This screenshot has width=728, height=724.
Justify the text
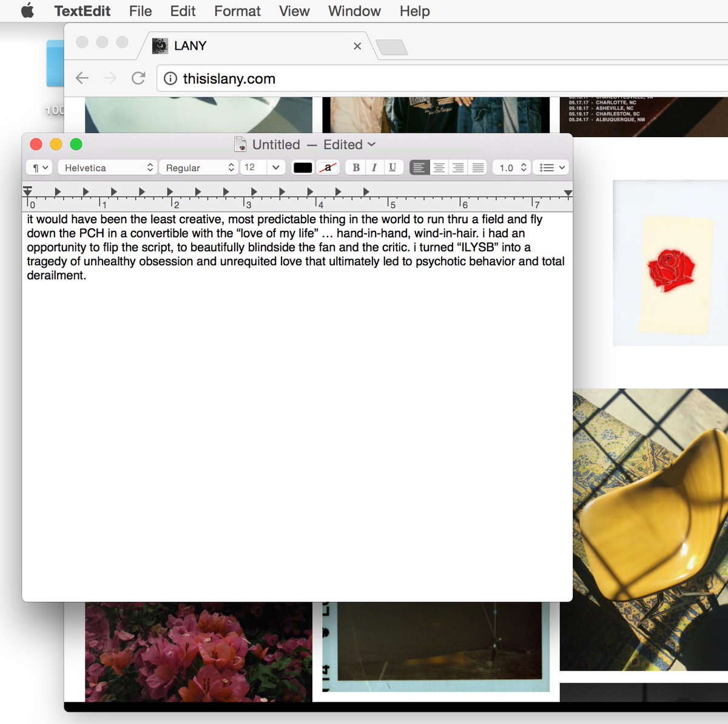(x=477, y=167)
